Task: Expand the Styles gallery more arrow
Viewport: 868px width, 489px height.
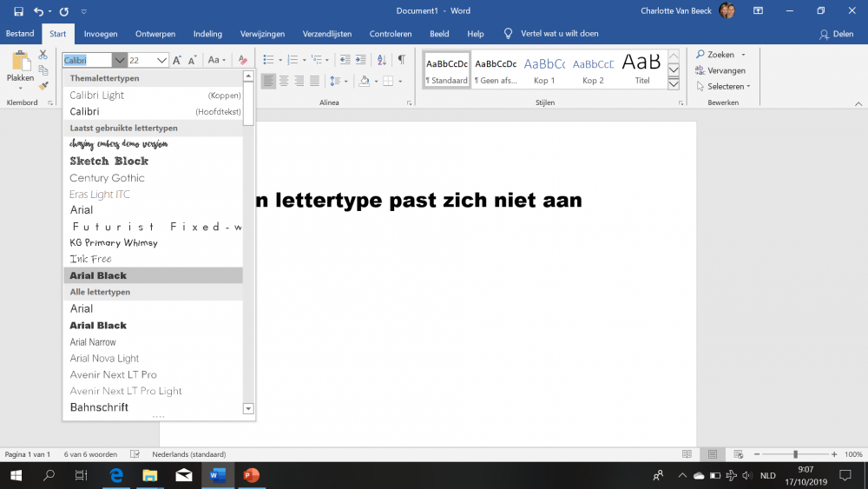Action: [x=674, y=84]
